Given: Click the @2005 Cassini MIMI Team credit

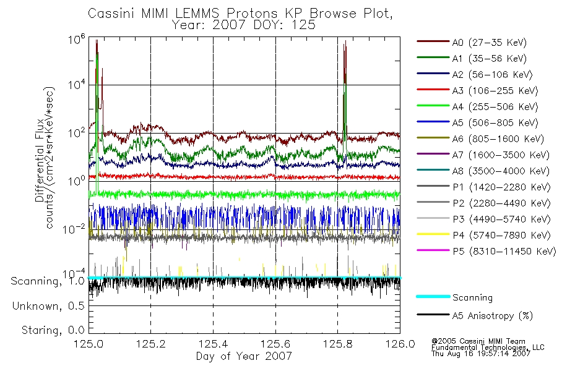Looking at the screenshot, I should 478,341.
